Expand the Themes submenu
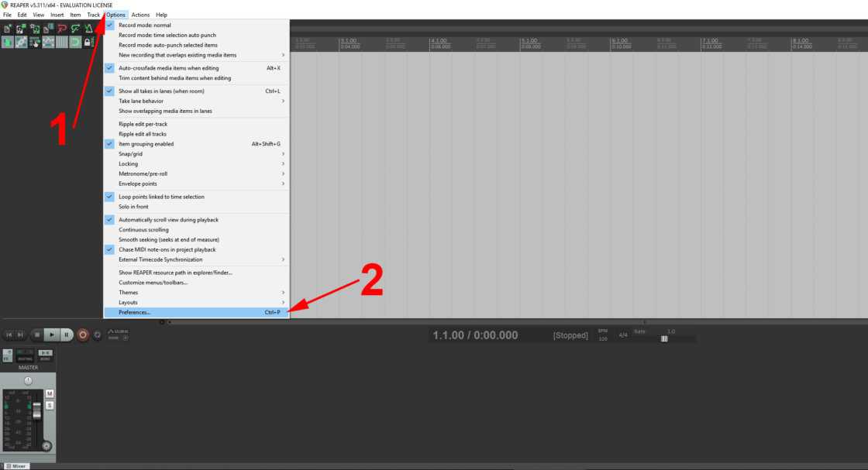868x470 pixels. [196, 293]
